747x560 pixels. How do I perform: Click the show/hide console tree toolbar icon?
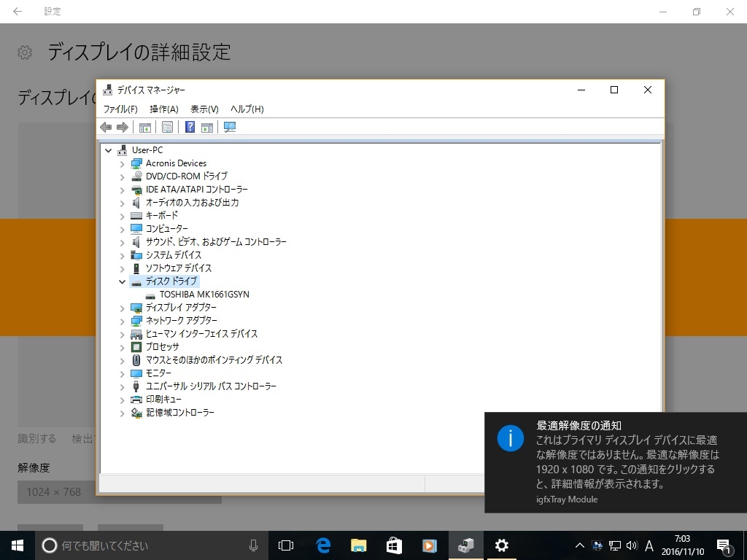[145, 127]
